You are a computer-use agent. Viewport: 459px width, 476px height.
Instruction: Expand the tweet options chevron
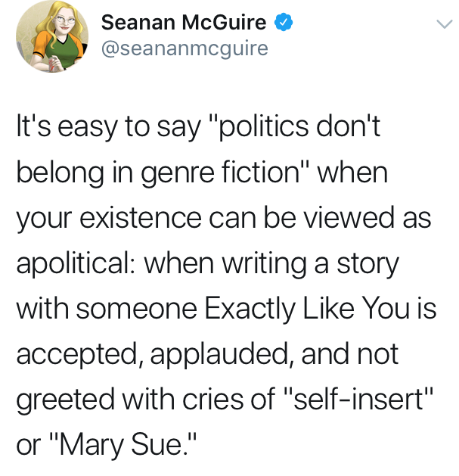[x=441, y=24]
